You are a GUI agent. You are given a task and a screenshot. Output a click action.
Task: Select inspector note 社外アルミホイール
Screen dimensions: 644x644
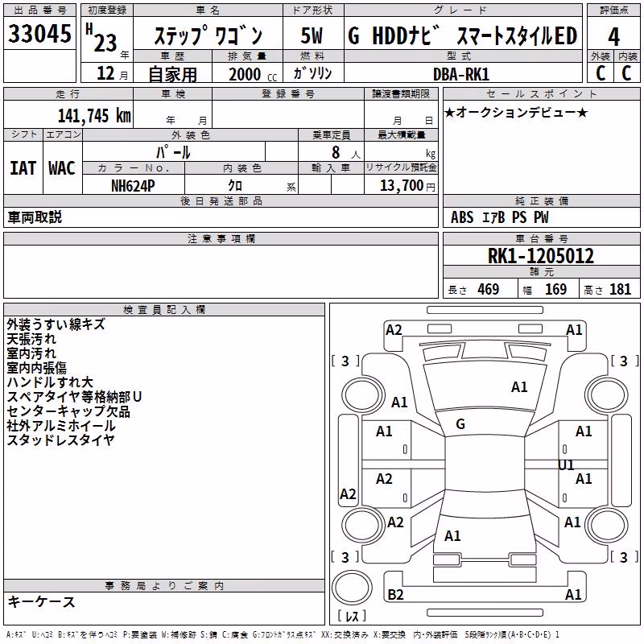tap(61, 426)
